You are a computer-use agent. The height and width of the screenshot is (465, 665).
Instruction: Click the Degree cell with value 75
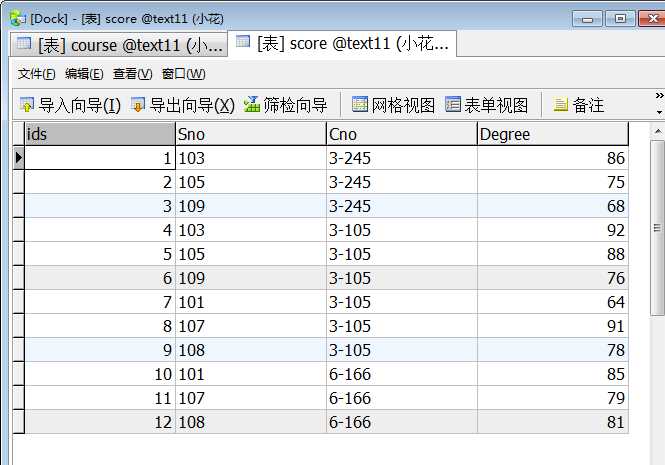(x=553, y=182)
